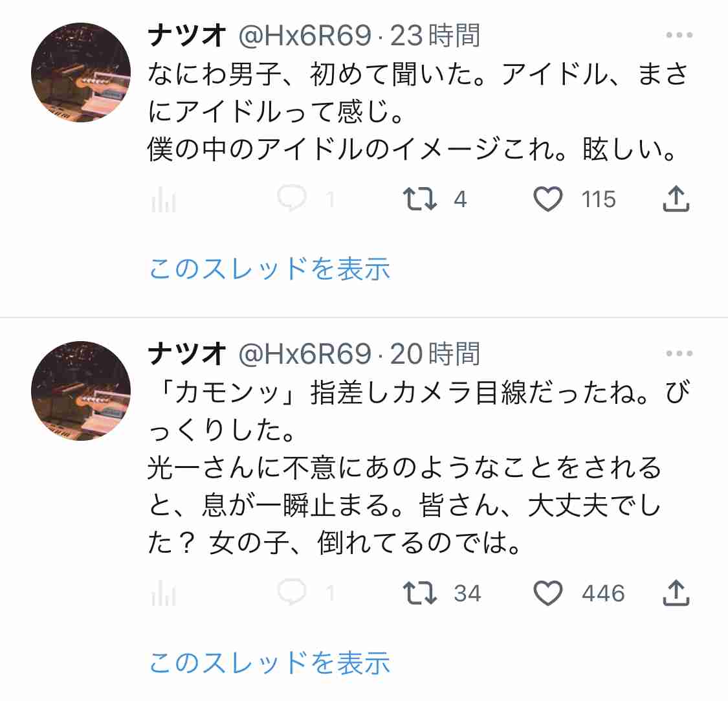Share the first tweet via share icon
728x701 pixels.
tap(676, 199)
